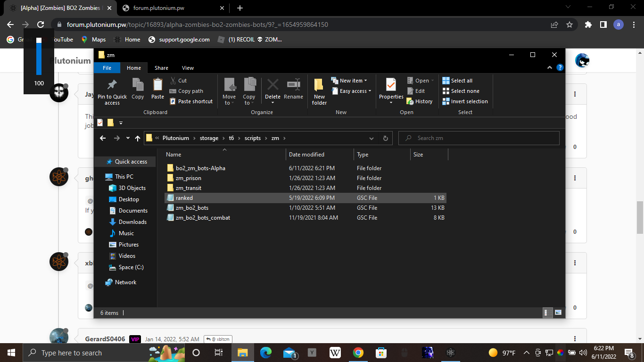
Task: Click in the Search zm field
Action: pyautogui.click(x=479, y=138)
